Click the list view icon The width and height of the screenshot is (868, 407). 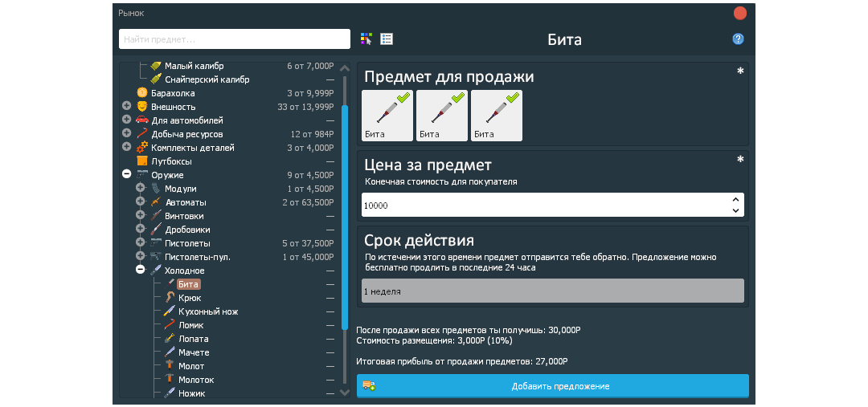click(386, 39)
